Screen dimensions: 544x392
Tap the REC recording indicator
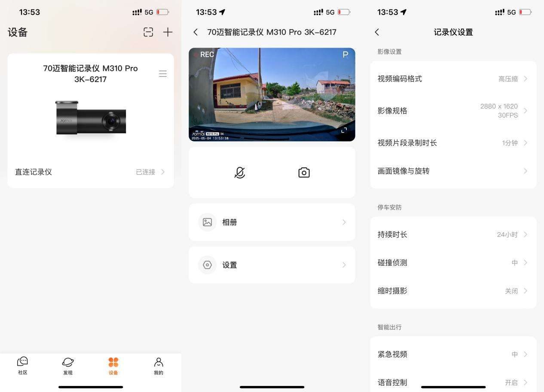coord(204,55)
